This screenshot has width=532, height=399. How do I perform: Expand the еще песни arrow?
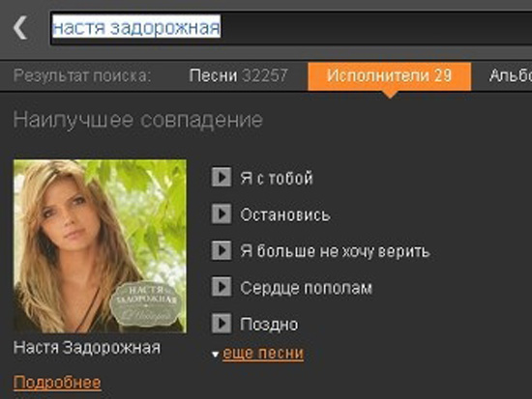click(x=215, y=355)
